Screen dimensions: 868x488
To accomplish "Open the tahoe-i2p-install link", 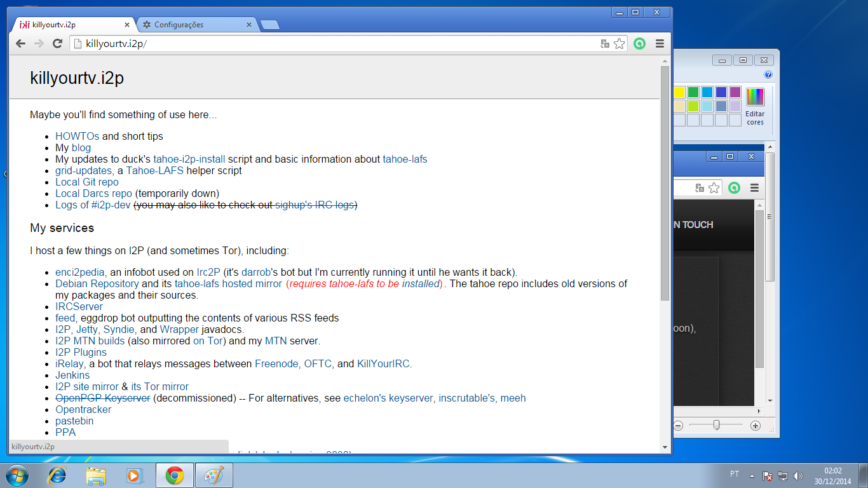I will pyautogui.click(x=189, y=159).
